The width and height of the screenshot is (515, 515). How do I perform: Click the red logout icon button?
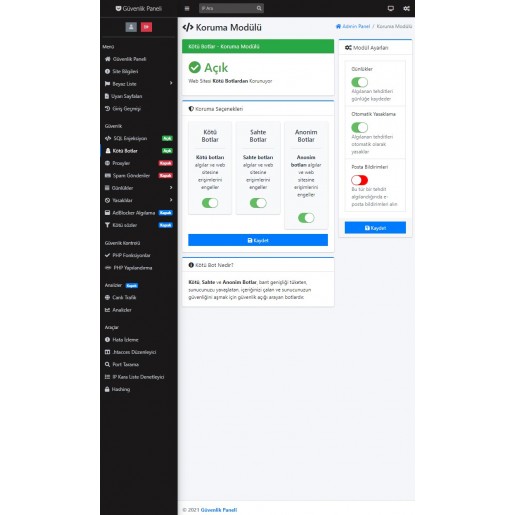146,27
